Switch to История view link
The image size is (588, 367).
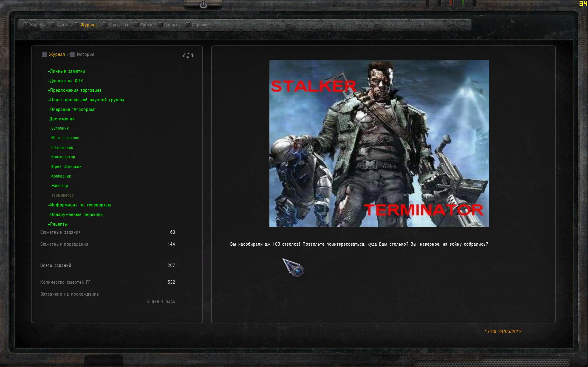pos(85,54)
